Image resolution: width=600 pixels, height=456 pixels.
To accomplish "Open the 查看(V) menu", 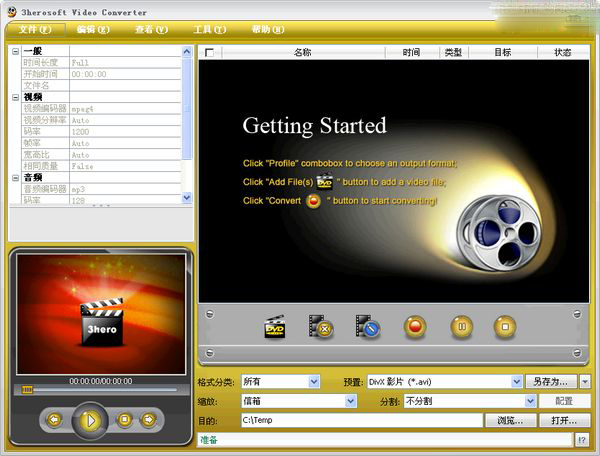I will tap(152, 29).
